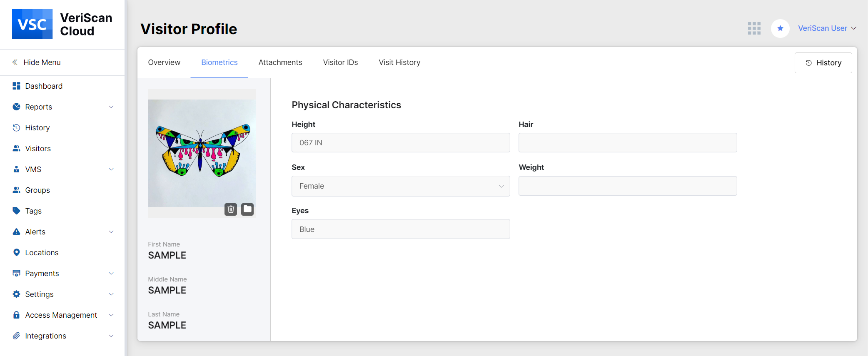The height and width of the screenshot is (356, 868).
Task: Expand the VMS submenu chevron
Action: tap(111, 169)
